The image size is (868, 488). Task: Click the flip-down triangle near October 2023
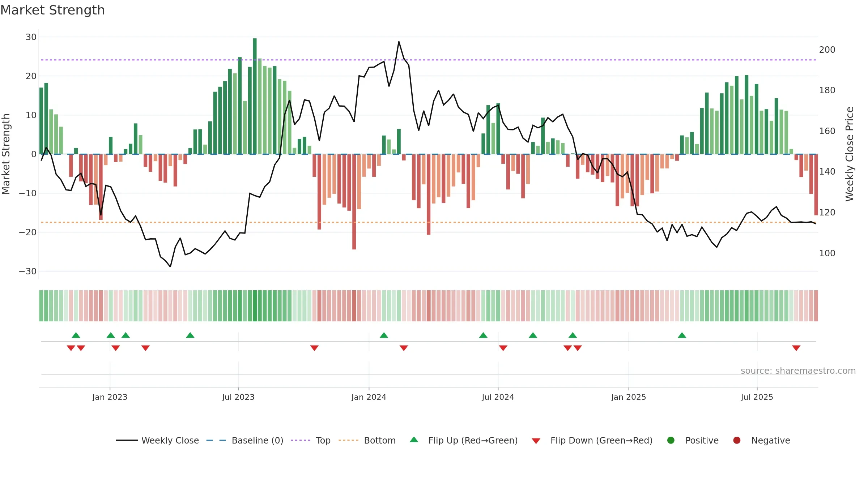point(314,348)
